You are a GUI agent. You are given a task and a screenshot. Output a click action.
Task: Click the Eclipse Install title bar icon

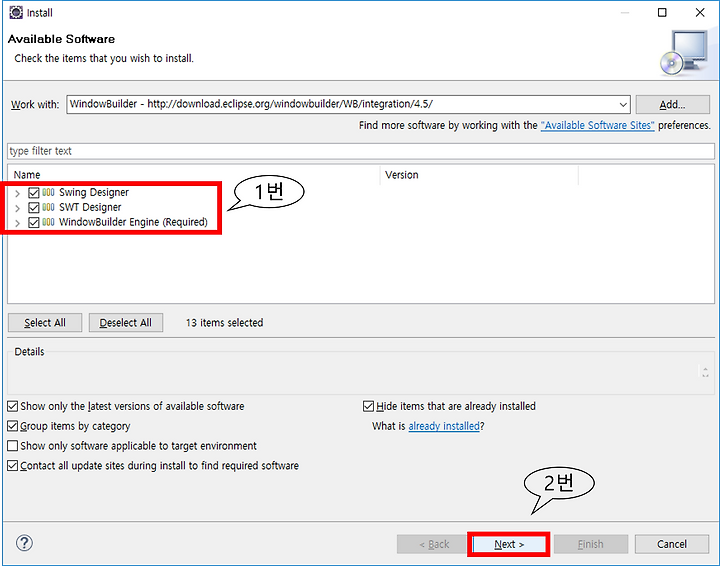[x=16, y=12]
